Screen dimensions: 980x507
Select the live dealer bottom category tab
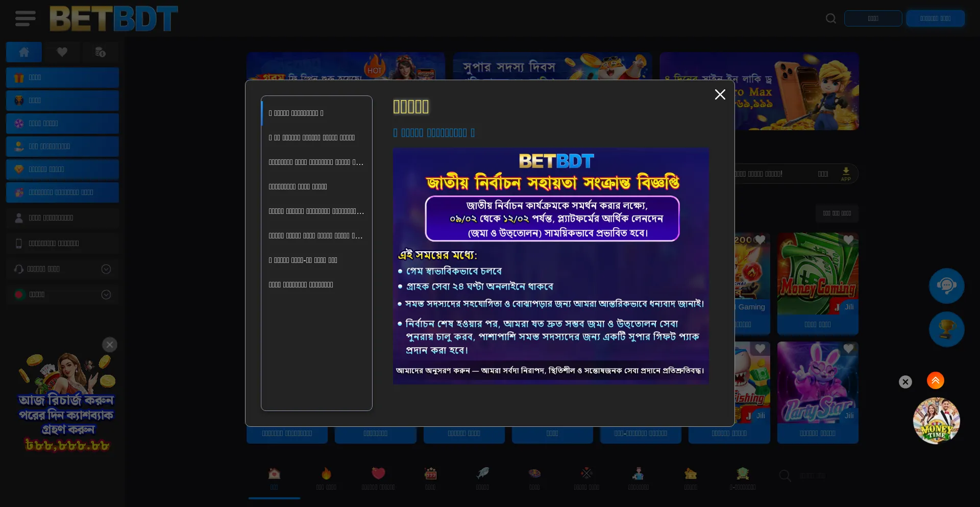(639, 479)
